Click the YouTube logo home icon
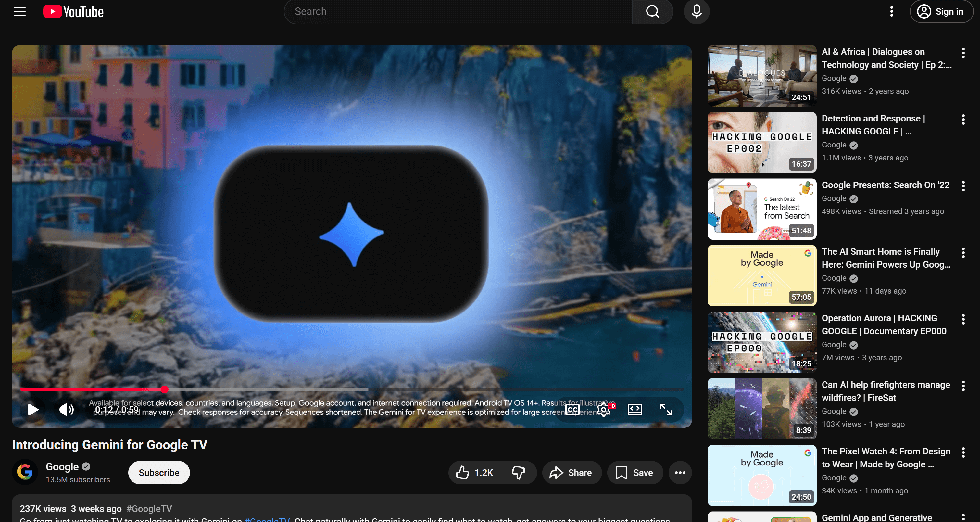980x522 pixels. tap(73, 11)
